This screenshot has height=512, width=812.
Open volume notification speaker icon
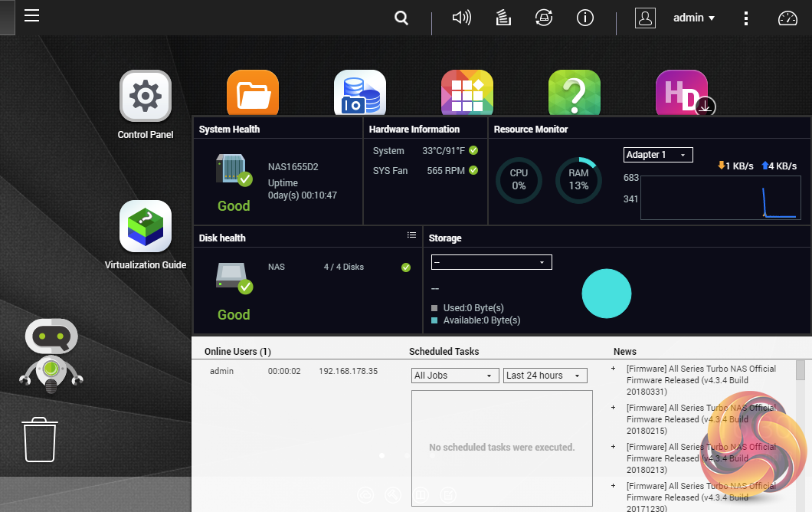(x=461, y=18)
